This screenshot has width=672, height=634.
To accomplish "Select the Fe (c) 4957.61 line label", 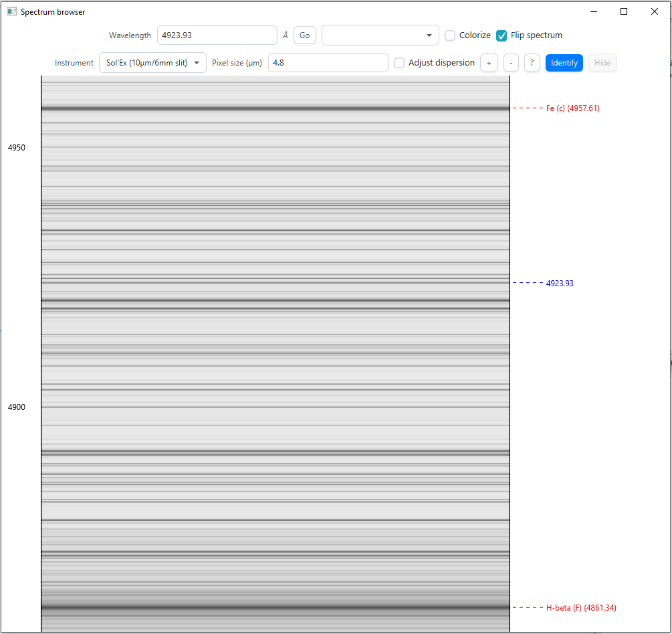I will pos(572,108).
